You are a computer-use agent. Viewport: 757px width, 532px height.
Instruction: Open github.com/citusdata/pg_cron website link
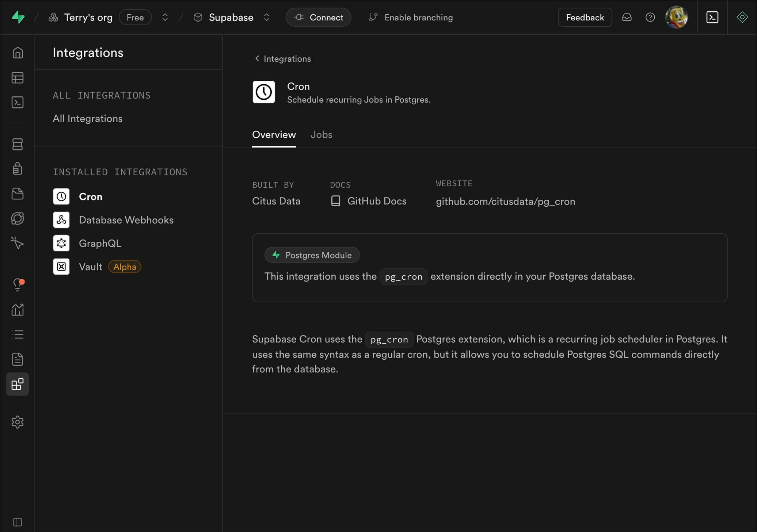(x=506, y=201)
